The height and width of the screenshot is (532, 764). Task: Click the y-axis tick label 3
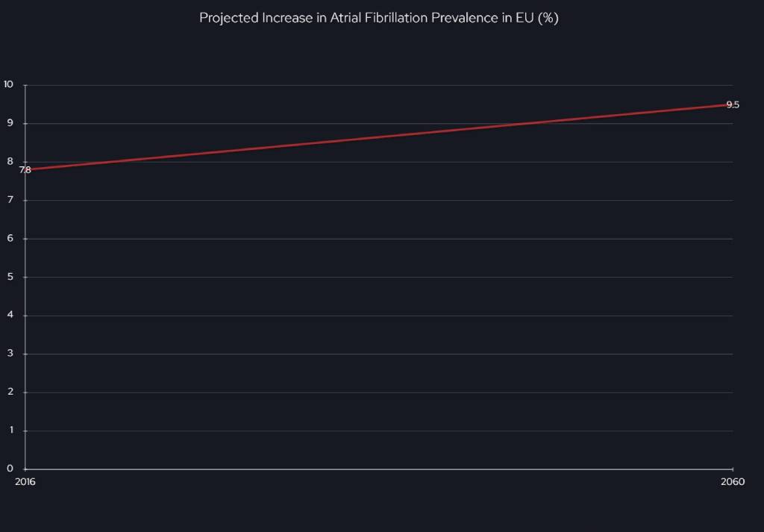click(10, 354)
